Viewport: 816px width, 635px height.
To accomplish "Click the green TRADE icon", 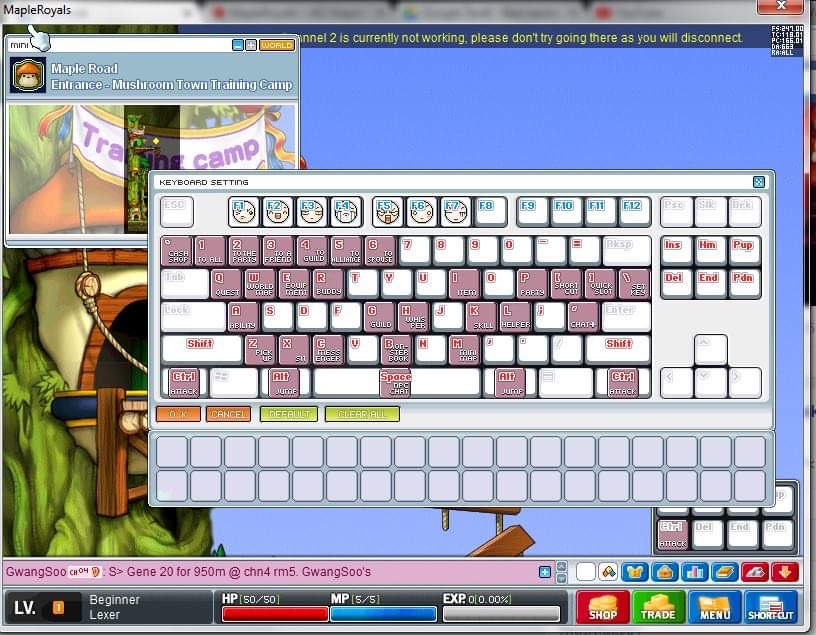I will point(658,607).
